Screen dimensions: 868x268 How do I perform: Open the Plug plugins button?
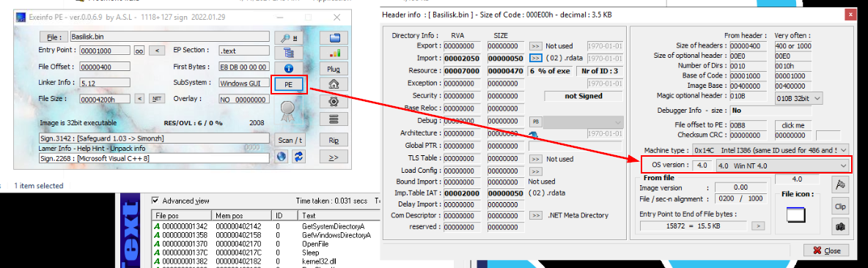coord(334,70)
